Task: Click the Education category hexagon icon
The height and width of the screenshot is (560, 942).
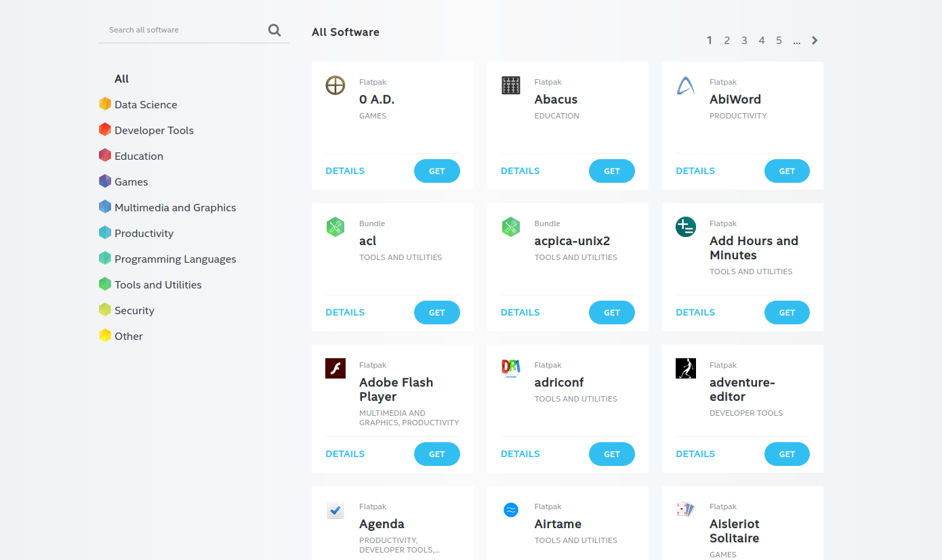Action: [x=105, y=155]
